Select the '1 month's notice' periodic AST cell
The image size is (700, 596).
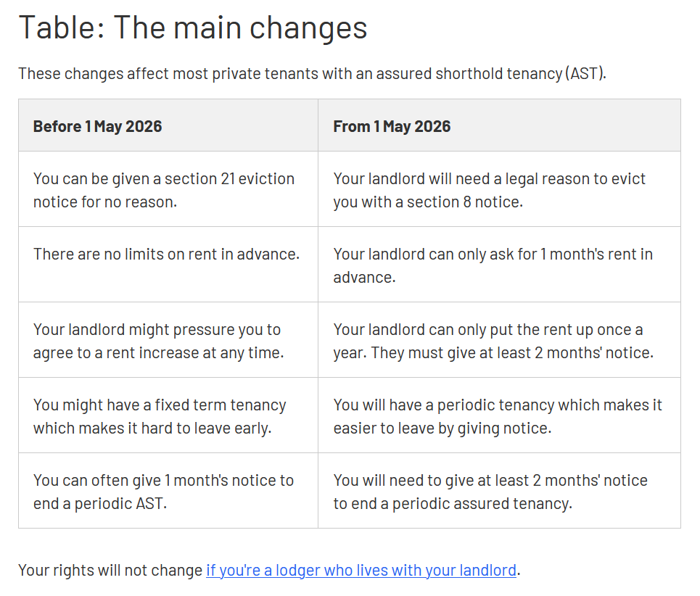(x=163, y=492)
